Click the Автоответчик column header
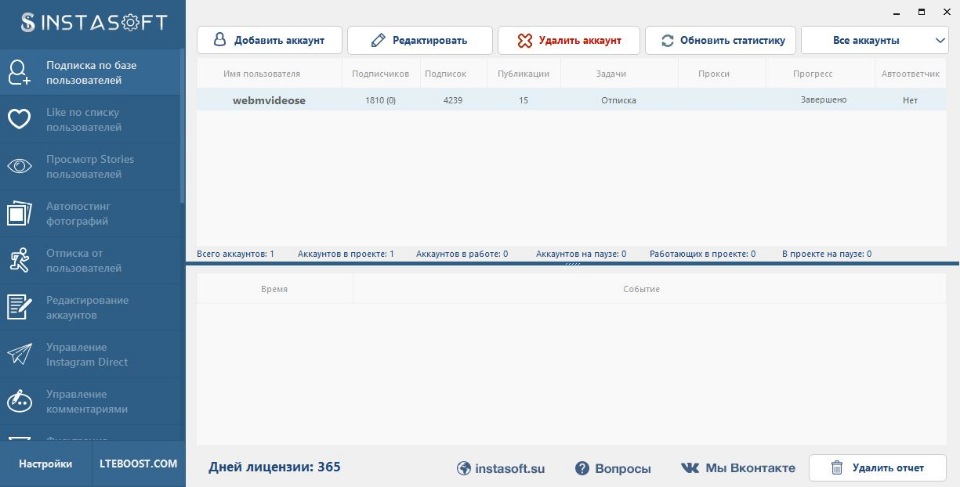 pyautogui.click(x=910, y=74)
